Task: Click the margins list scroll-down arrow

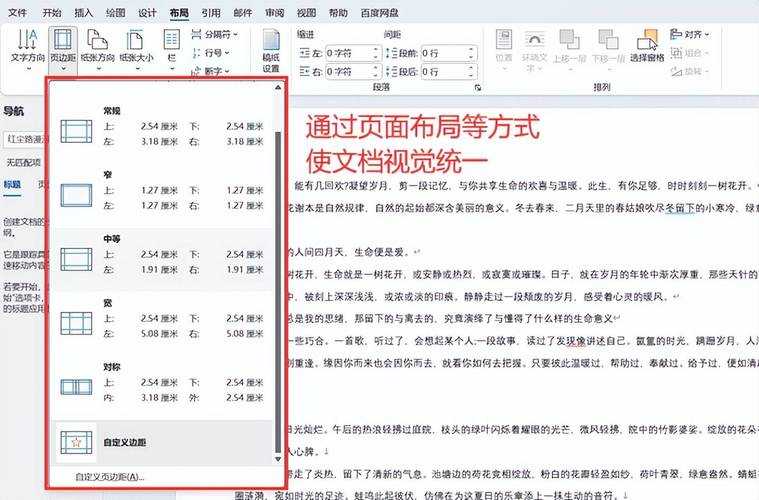Action: [278, 459]
